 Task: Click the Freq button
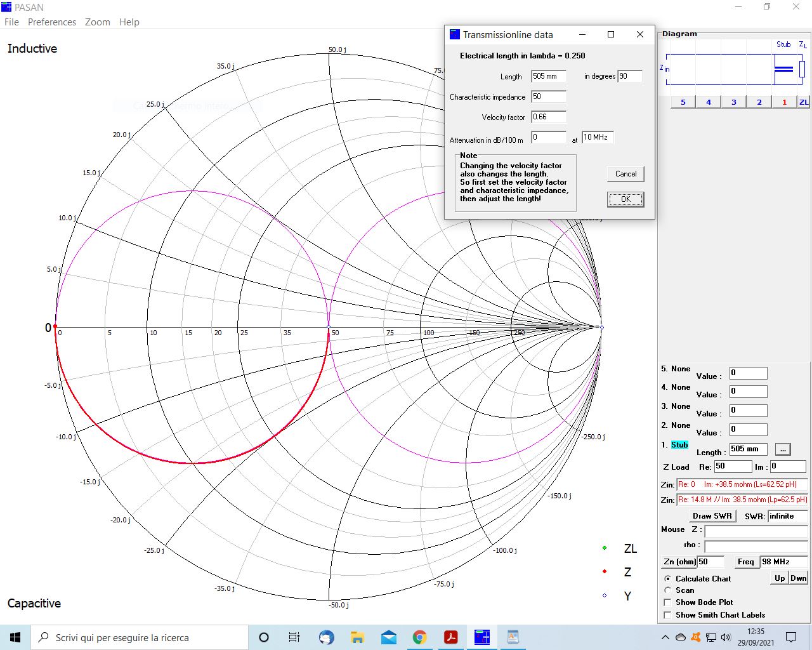(746, 562)
